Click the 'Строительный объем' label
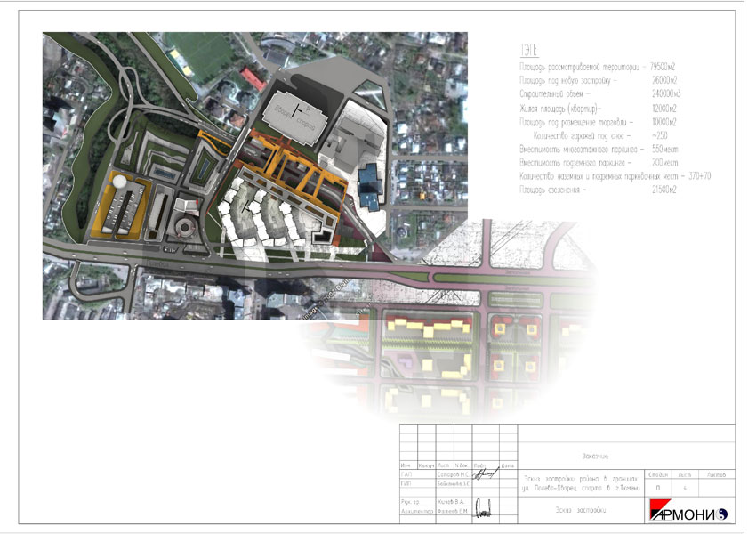Screen dimensions: 756x534 (x=551, y=94)
